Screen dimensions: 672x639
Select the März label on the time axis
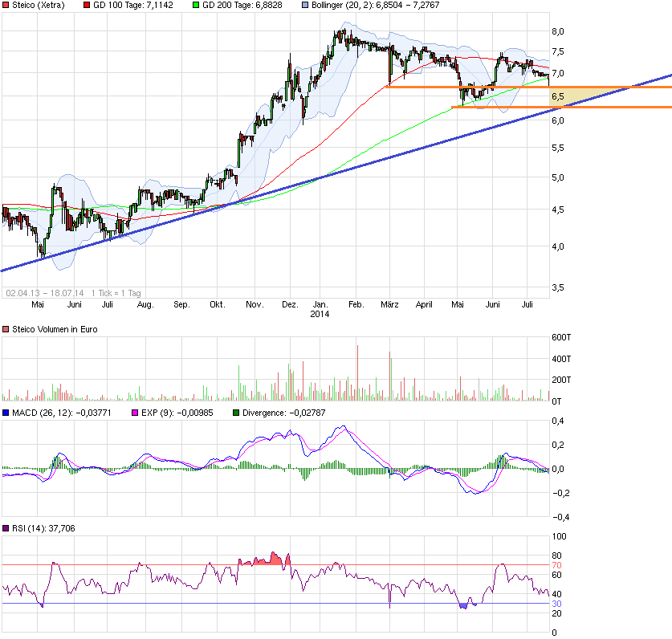point(390,304)
